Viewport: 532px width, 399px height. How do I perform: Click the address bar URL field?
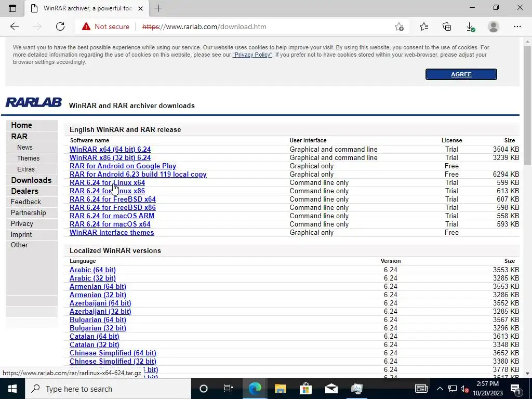click(x=264, y=26)
